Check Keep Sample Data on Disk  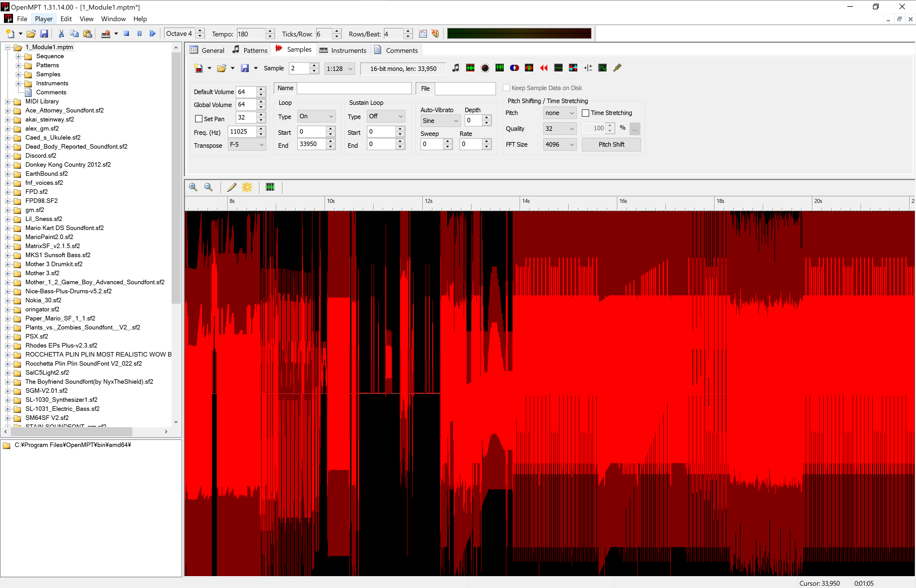(507, 88)
